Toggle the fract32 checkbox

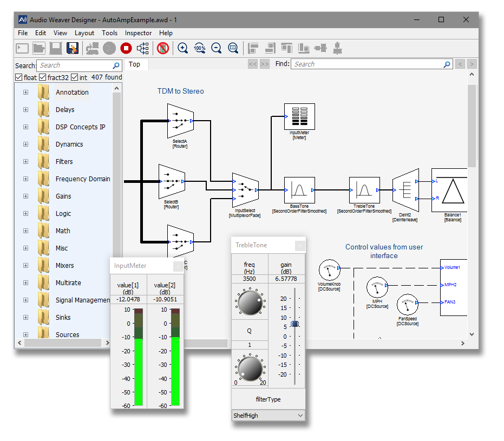click(x=42, y=77)
